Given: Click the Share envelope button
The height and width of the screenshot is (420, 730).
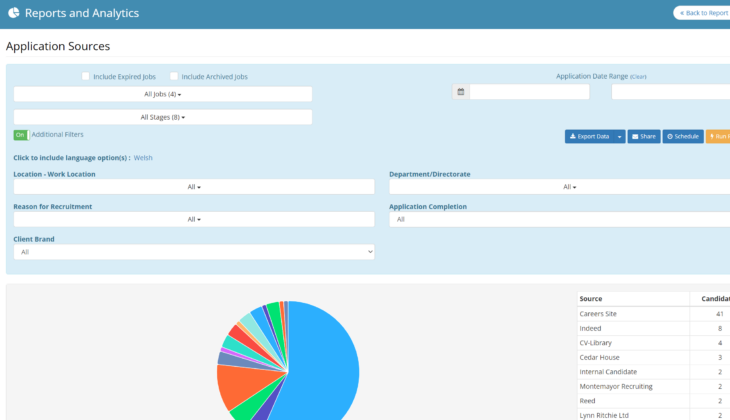Looking at the screenshot, I should pos(643,136).
